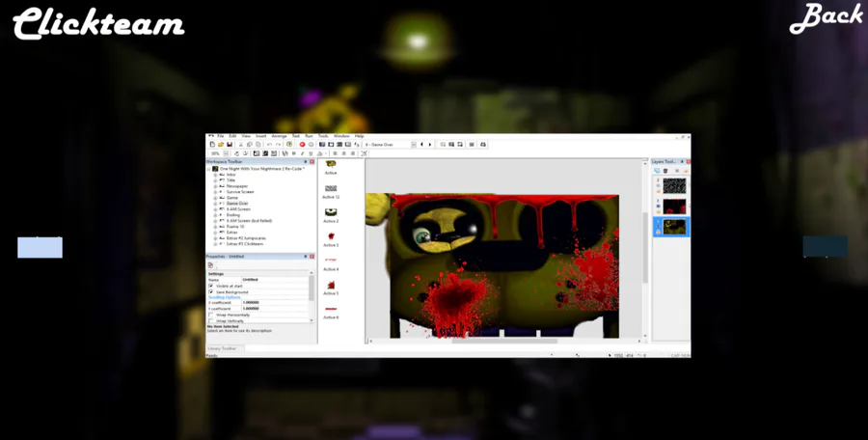Open the Run menu
This screenshot has height=440, width=868.
pyautogui.click(x=309, y=136)
